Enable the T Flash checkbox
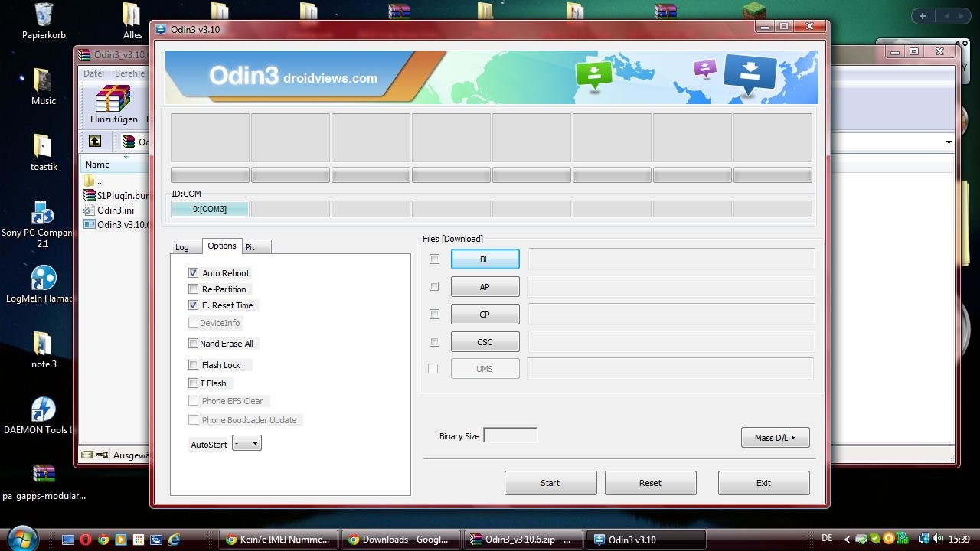 pyautogui.click(x=193, y=383)
